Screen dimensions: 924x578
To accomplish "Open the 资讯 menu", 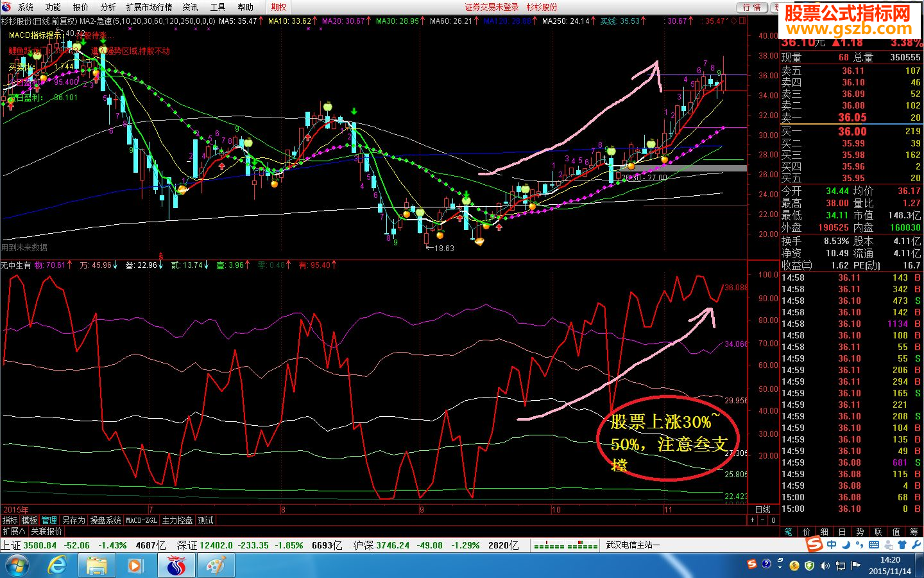I will [190, 7].
